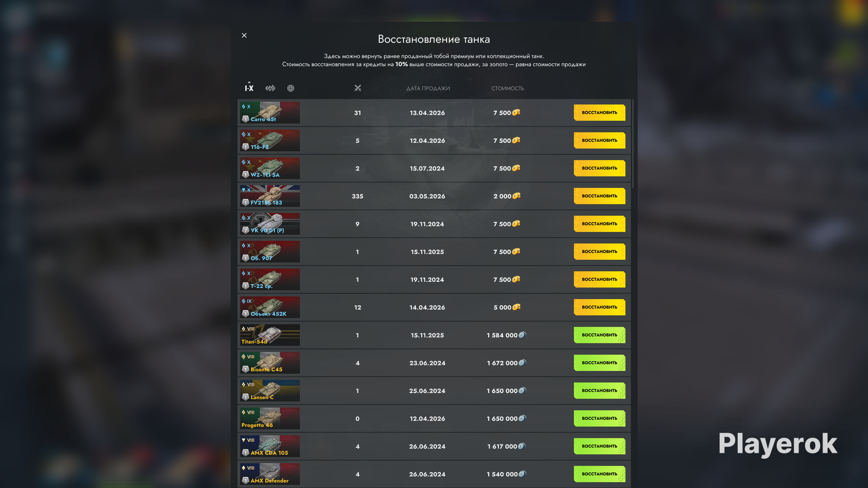The height and width of the screenshot is (488, 868).
Task: Close the tank restoration dialog
Action: point(244,35)
